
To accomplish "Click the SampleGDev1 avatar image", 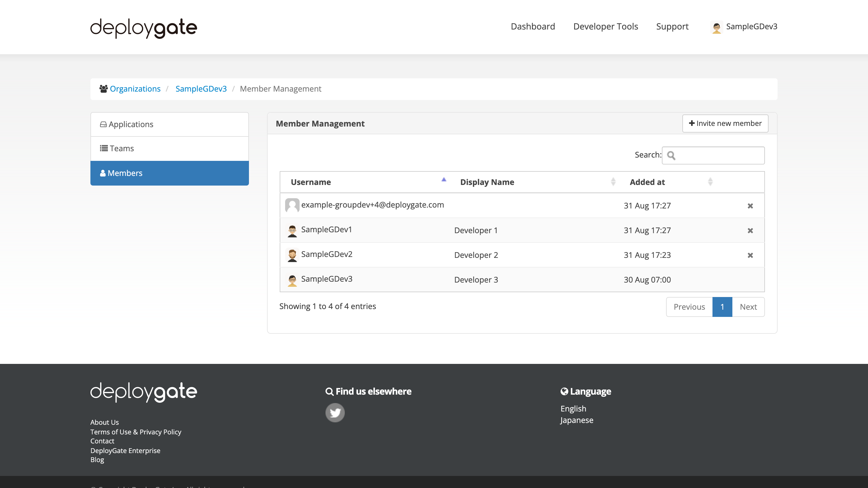I will [x=292, y=231].
